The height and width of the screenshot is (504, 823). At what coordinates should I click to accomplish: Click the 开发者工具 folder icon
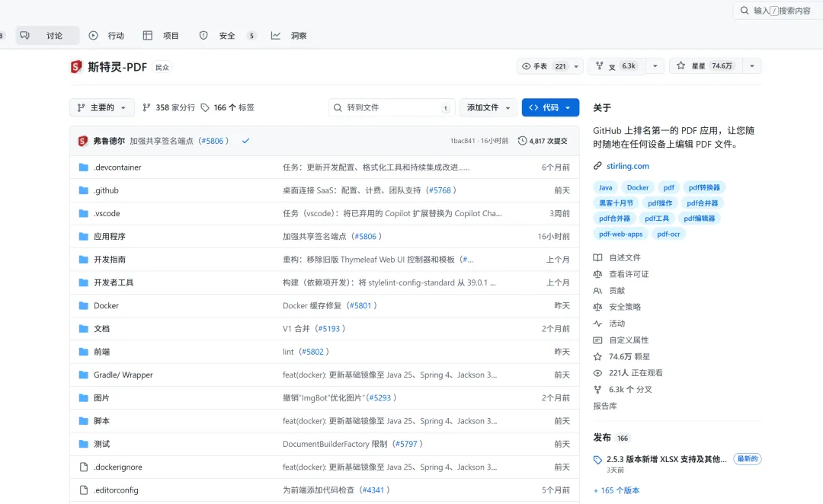[84, 282]
